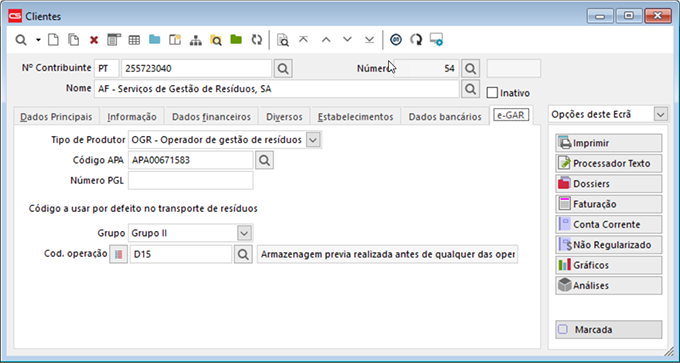Click the round dark badge toolbar icon

coord(396,40)
